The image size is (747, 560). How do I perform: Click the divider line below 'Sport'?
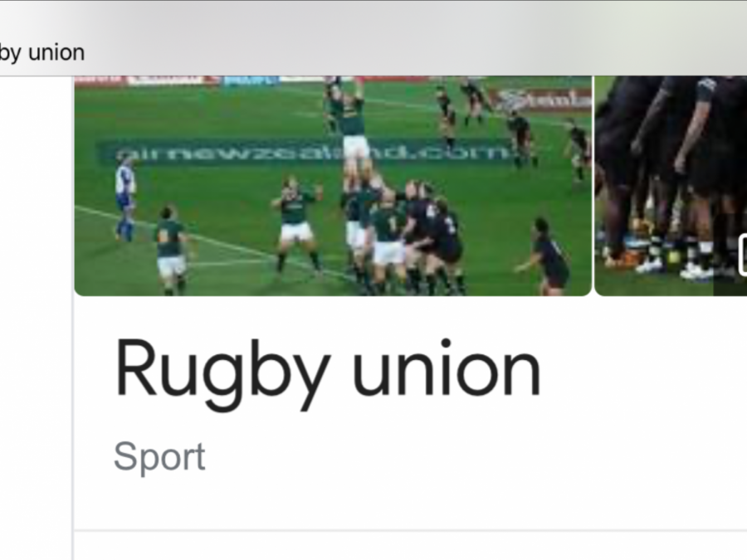410,530
